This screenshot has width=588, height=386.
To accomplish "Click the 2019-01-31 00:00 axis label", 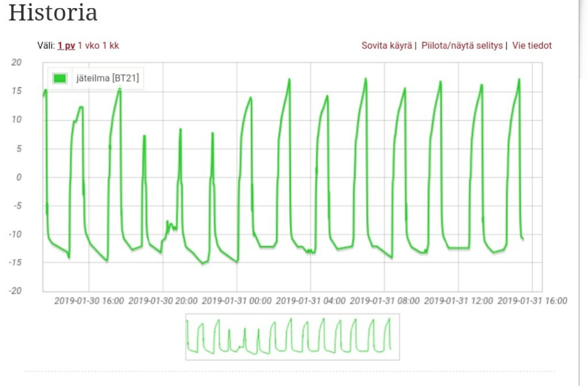I will 237,301.
